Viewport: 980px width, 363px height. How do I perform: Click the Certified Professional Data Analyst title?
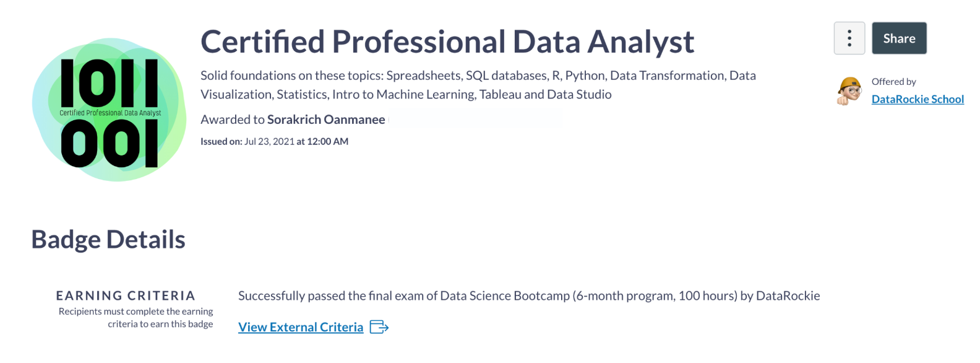[x=447, y=42]
